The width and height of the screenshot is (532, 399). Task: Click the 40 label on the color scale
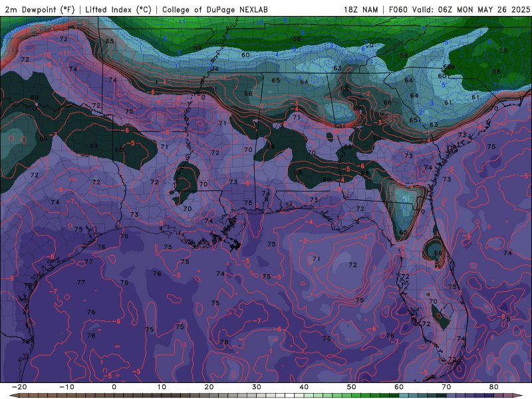coord(304,387)
